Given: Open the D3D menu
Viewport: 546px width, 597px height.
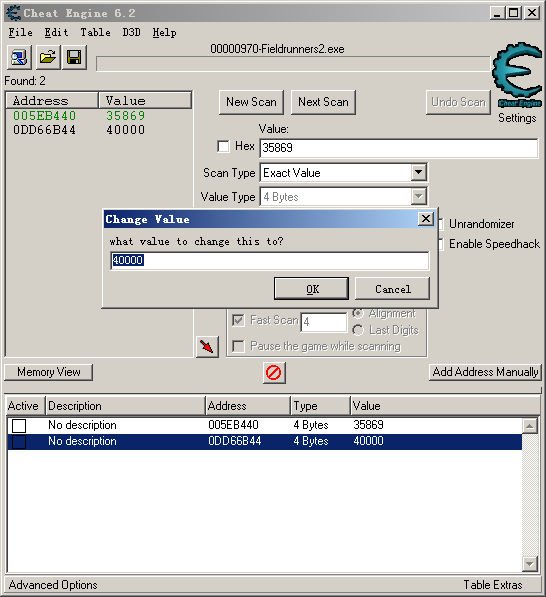Looking at the screenshot, I should pos(131,32).
